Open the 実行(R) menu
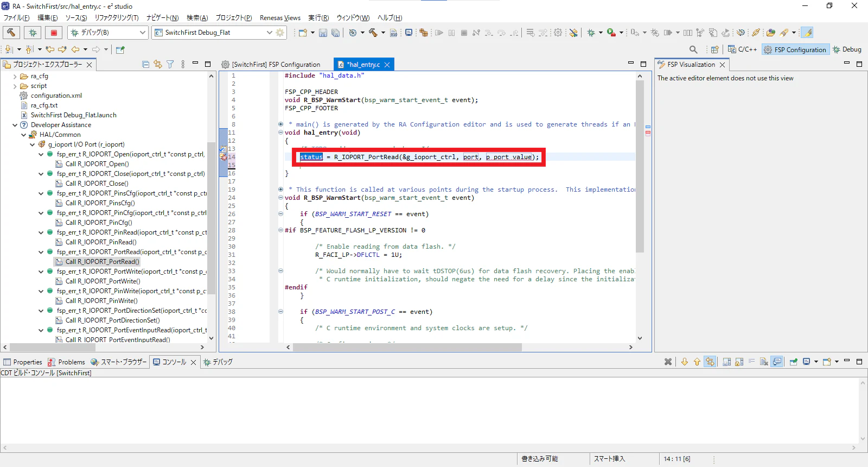The height and width of the screenshot is (467, 868). click(x=318, y=18)
